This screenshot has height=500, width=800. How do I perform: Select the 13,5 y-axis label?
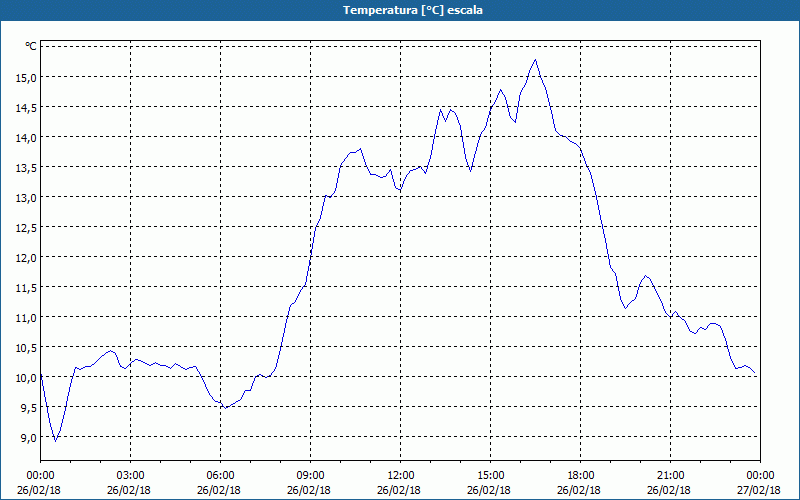point(27,168)
